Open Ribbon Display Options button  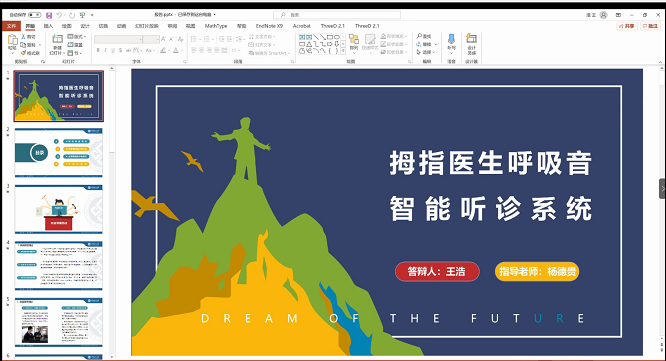618,15
